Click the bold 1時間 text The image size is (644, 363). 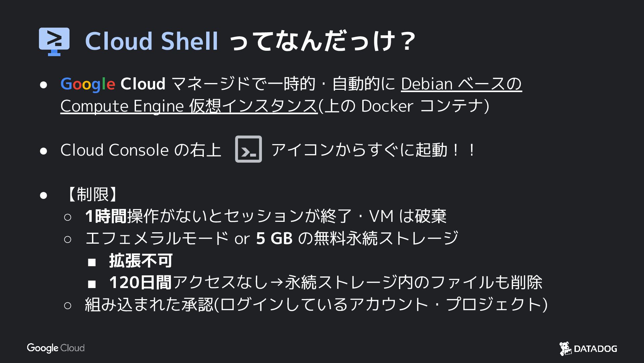[x=106, y=216]
